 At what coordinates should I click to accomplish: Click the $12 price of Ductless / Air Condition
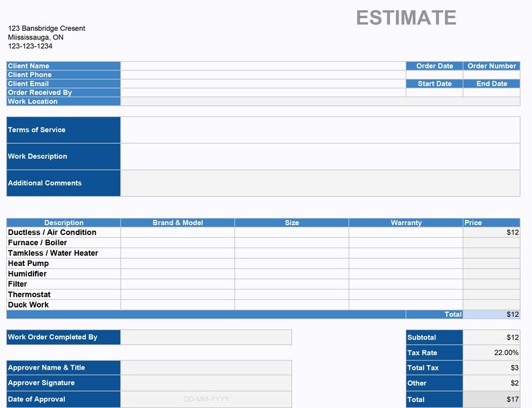(x=492, y=232)
